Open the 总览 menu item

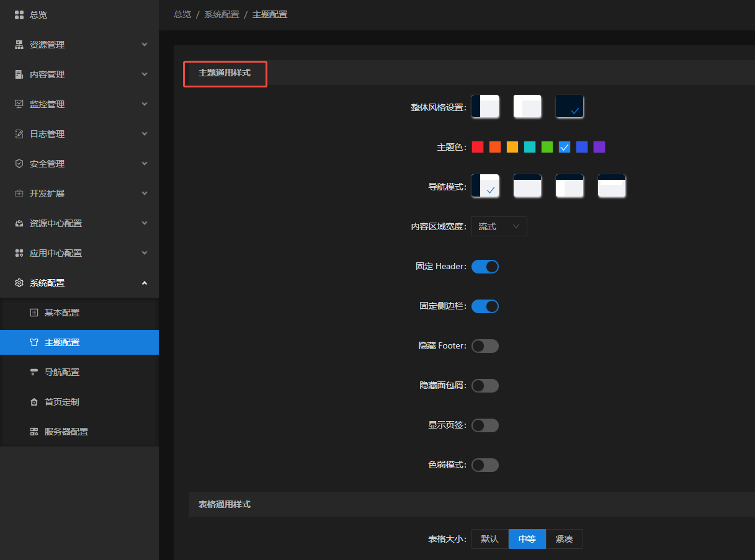tap(79, 15)
